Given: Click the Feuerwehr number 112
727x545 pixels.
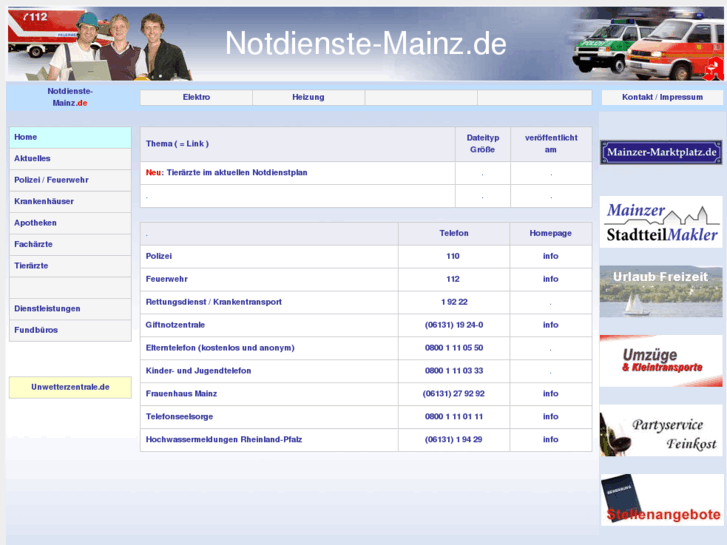Looking at the screenshot, I should [453, 279].
